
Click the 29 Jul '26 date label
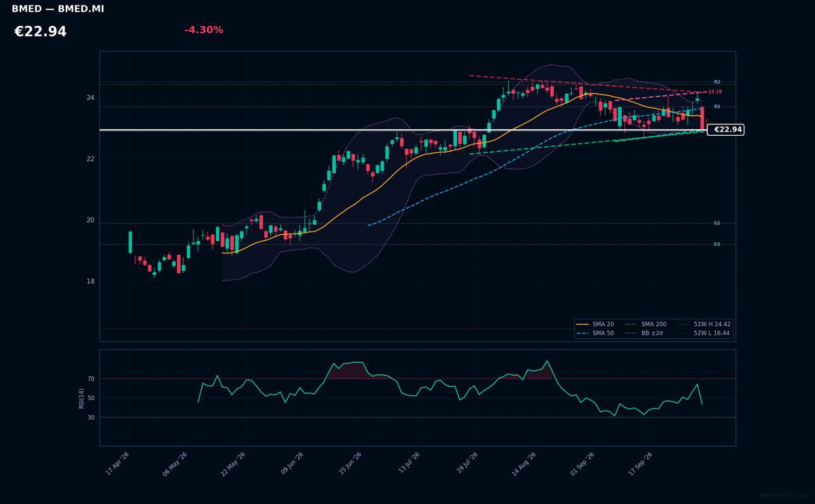tap(468, 463)
